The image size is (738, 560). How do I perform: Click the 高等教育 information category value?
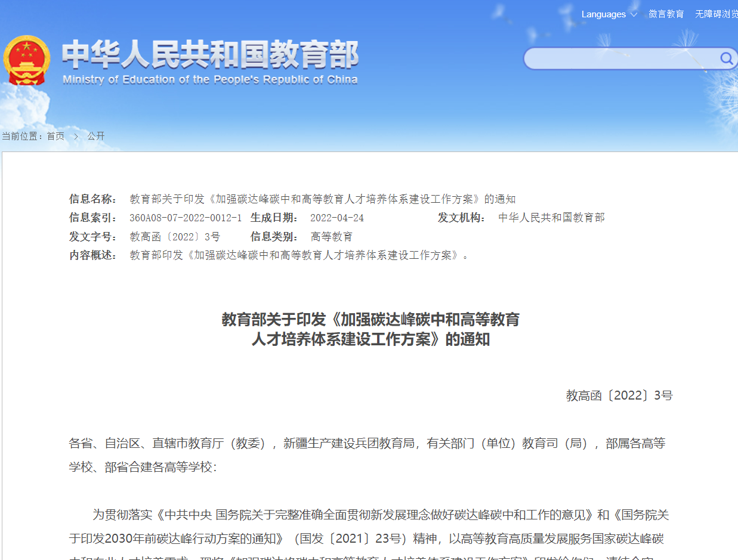pos(332,237)
